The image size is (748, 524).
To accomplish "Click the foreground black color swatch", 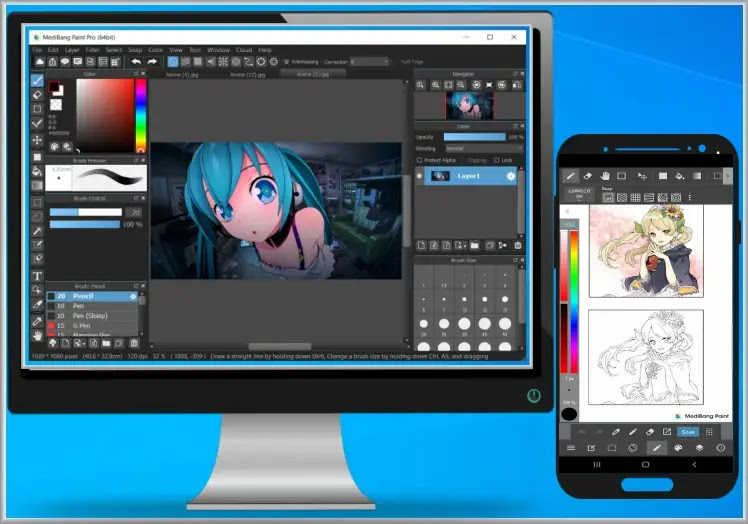I will 53,87.
